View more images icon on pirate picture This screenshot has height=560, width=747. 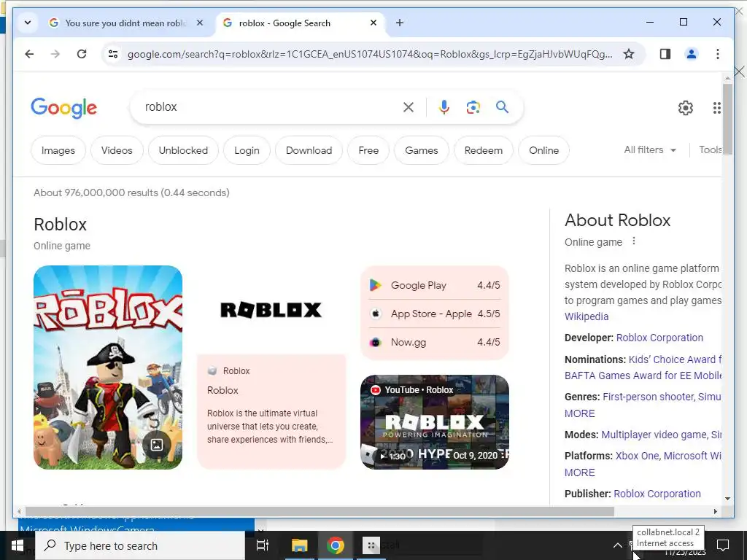tap(157, 445)
